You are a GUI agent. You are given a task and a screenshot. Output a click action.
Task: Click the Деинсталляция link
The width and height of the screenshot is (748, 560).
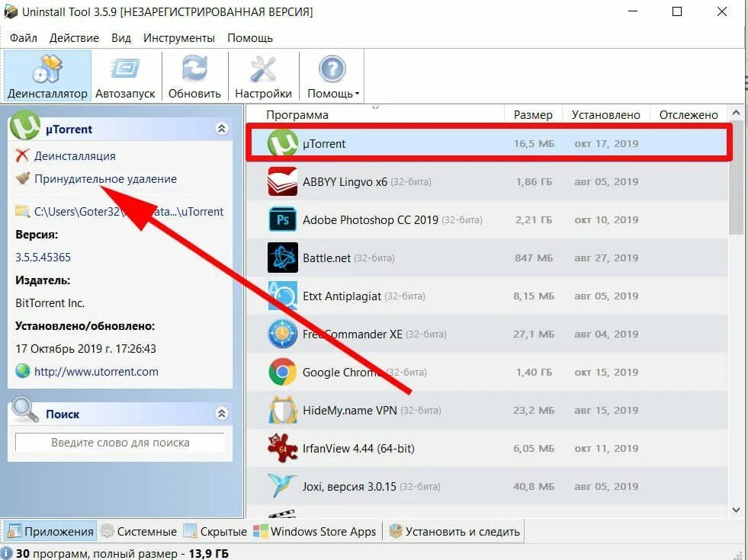coord(75,156)
